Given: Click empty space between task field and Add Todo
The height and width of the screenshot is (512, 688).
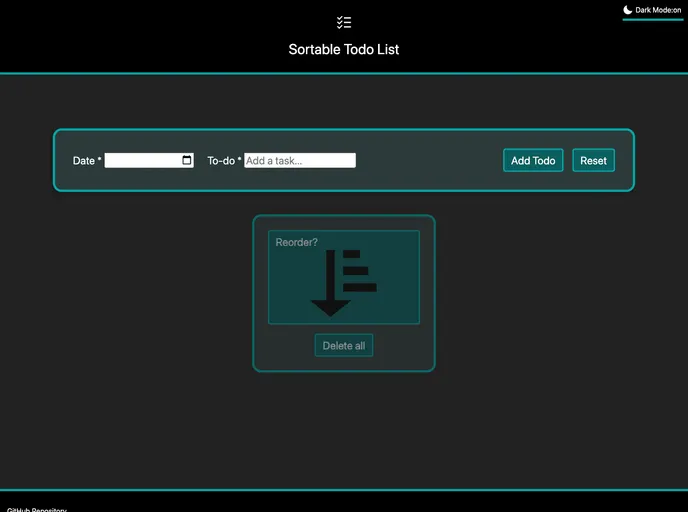Looking at the screenshot, I should pos(428,160).
